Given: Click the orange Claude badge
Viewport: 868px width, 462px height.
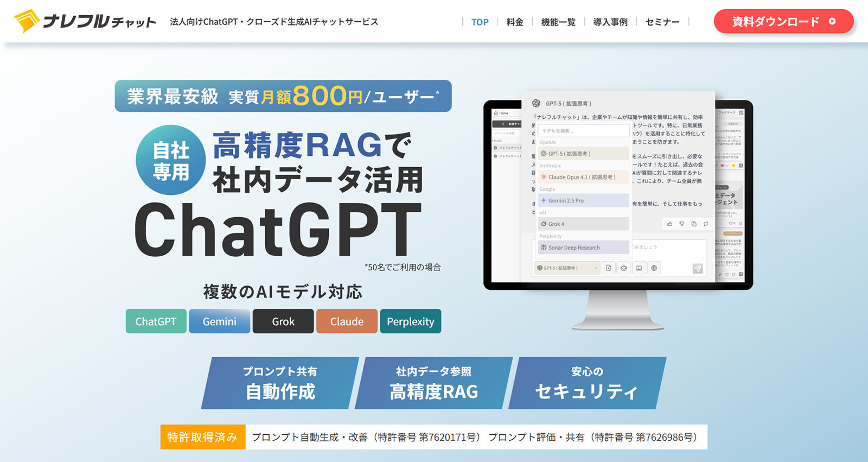Looking at the screenshot, I should pos(347,321).
